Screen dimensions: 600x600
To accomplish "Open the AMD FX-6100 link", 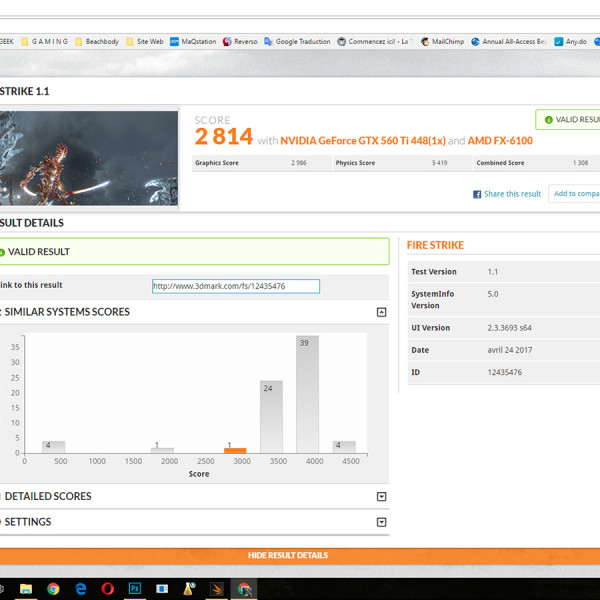I will (x=500, y=141).
